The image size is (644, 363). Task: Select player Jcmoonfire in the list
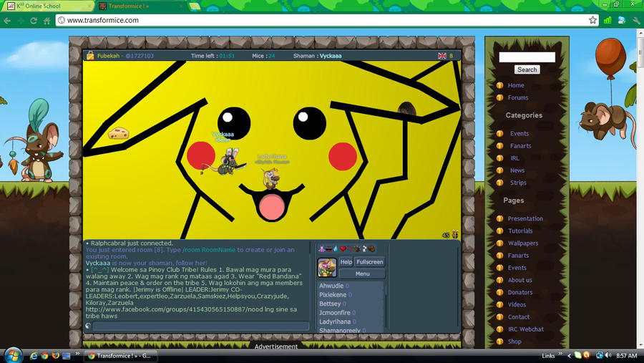tap(335, 313)
